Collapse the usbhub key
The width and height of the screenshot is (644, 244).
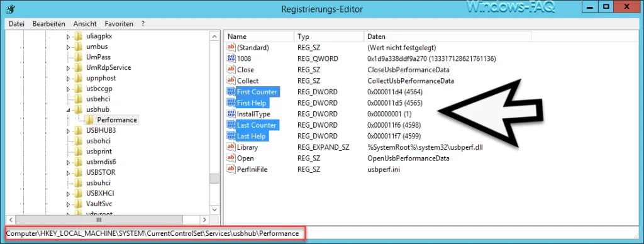[x=69, y=110]
